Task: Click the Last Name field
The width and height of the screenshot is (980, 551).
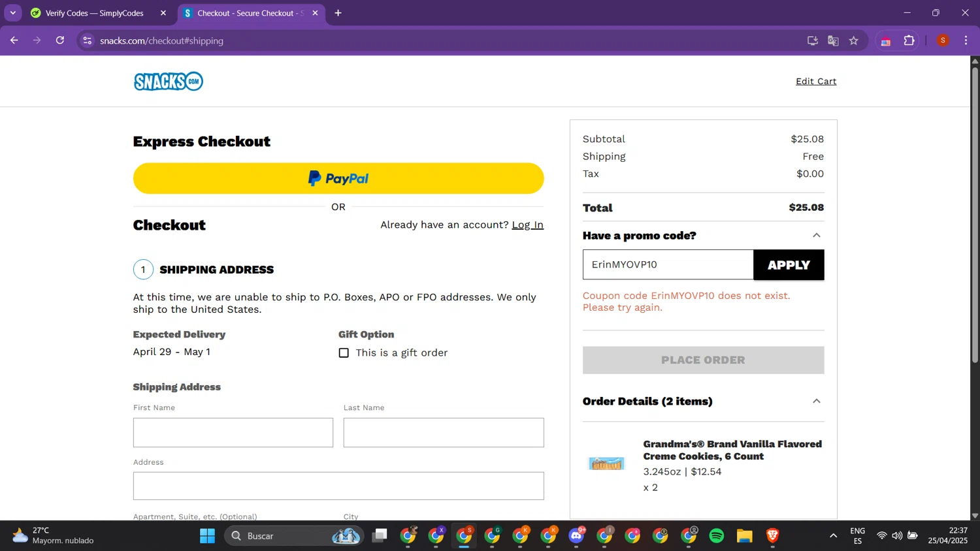Action: [x=444, y=433]
